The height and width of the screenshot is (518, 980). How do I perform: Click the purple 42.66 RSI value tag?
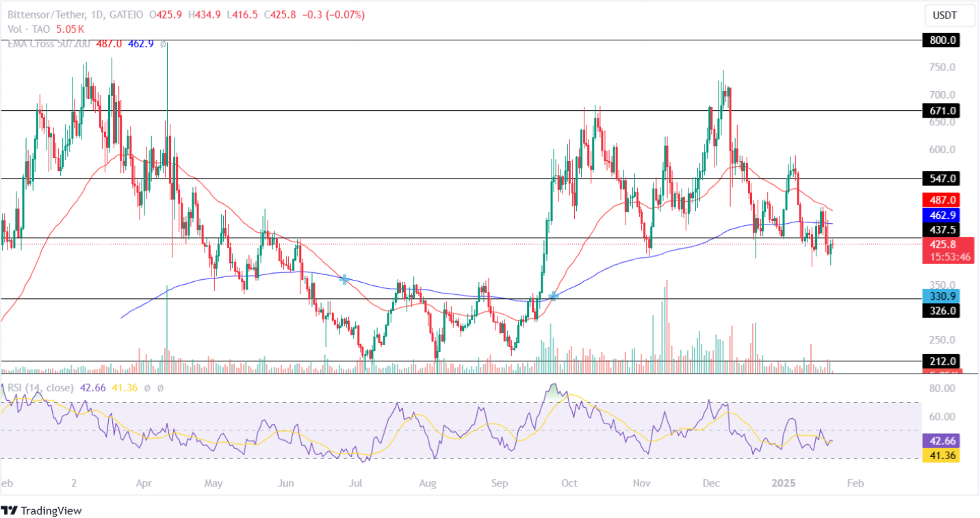point(940,441)
